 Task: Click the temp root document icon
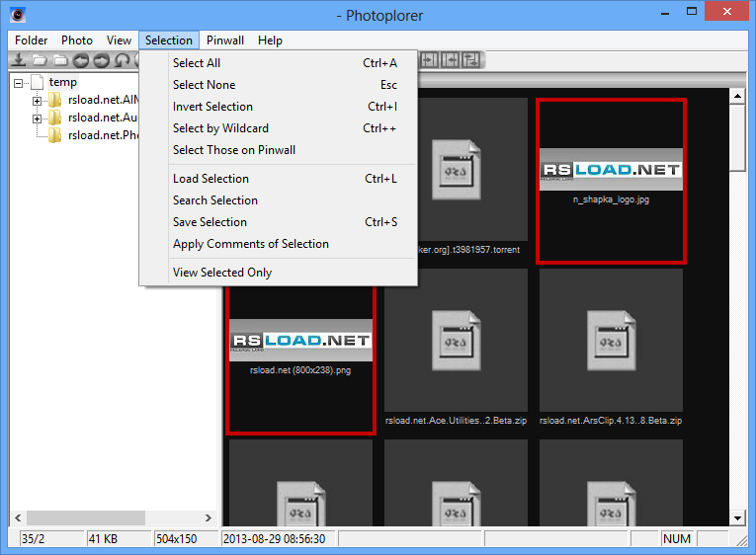click(x=38, y=82)
